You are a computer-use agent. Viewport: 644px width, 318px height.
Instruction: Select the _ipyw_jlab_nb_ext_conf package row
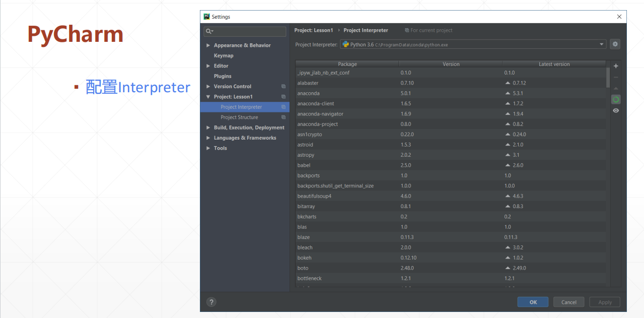451,73
